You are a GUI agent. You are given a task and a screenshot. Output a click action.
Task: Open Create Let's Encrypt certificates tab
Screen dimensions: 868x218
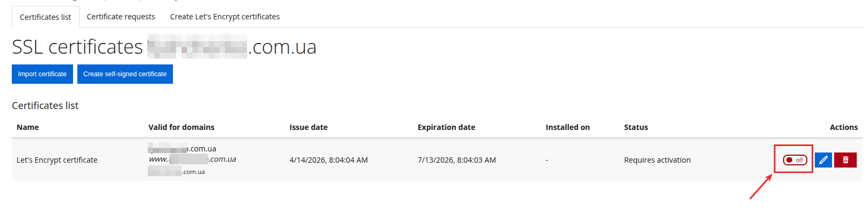click(x=225, y=17)
